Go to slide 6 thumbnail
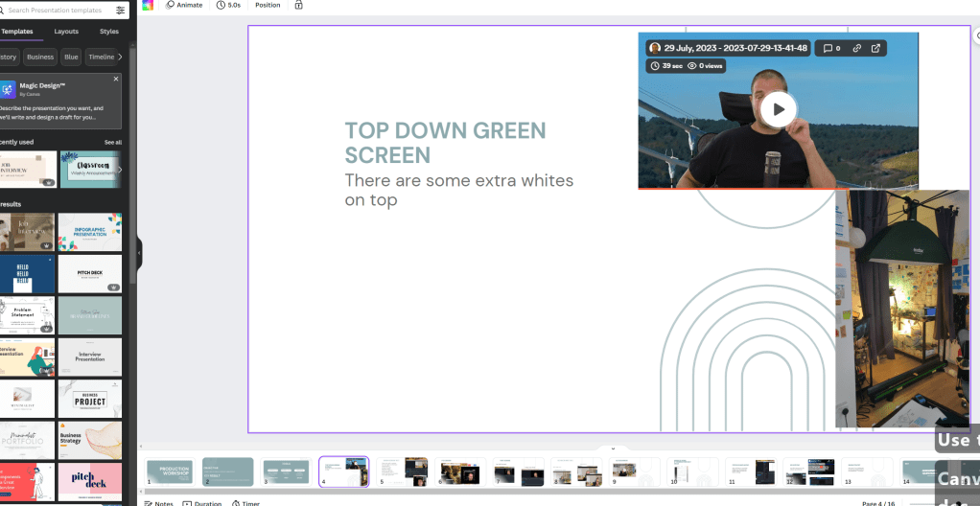 click(x=460, y=471)
